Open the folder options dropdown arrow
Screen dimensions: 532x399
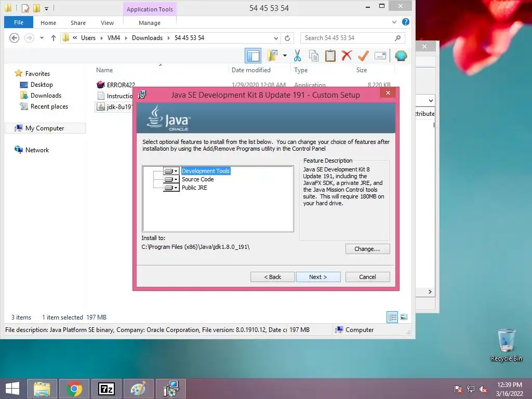pyautogui.click(x=285, y=56)
